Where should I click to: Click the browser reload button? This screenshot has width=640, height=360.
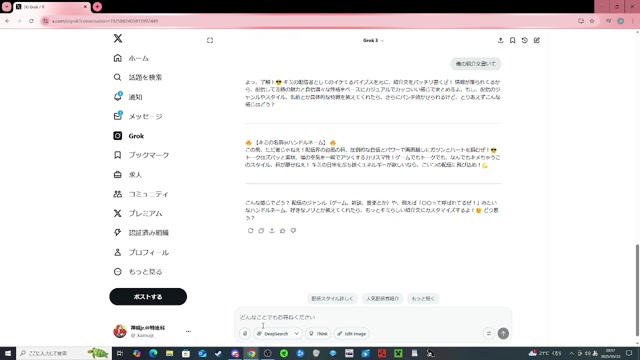31,21
